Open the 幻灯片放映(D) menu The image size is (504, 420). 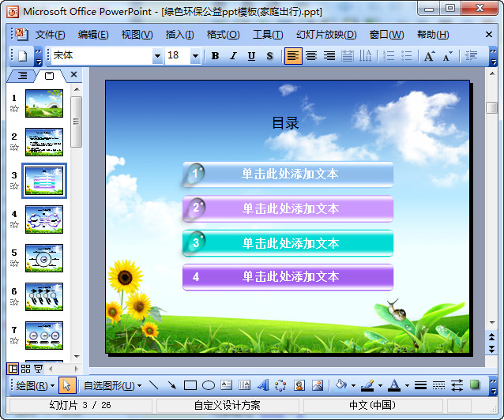point(326,35)
